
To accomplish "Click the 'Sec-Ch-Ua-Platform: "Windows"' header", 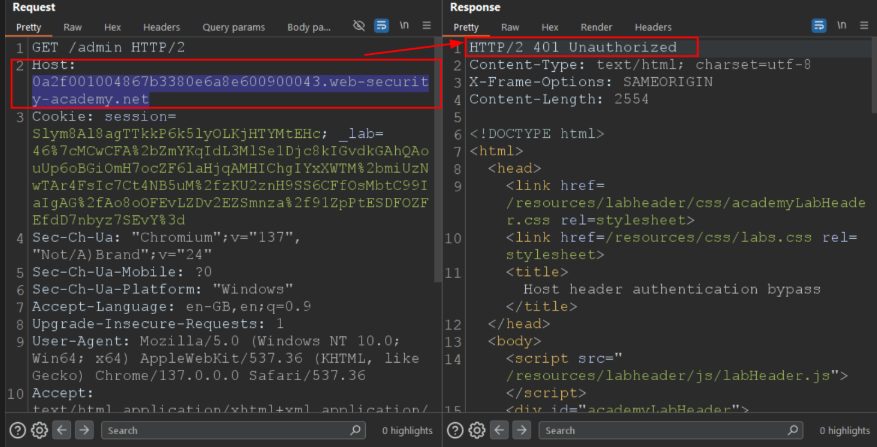I will tap(162, 290).
